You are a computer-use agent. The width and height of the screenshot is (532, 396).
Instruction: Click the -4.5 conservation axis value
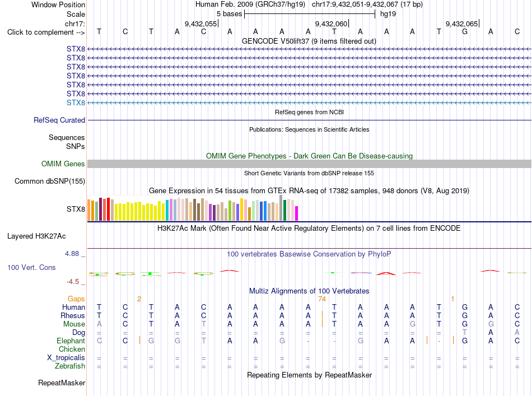(x=73, y=282)
